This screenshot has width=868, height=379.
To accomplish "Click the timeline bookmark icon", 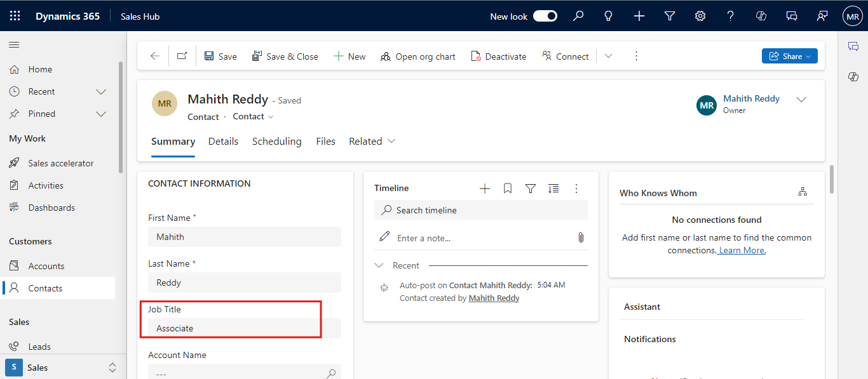I will pos(508,189).
